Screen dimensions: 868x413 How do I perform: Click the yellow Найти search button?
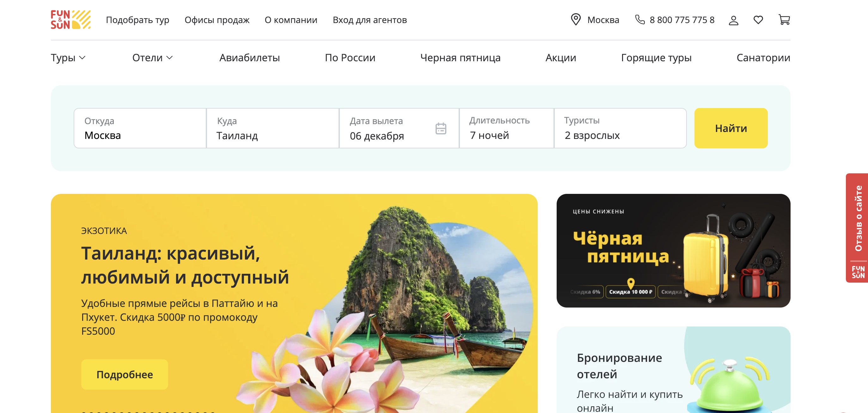731,128
